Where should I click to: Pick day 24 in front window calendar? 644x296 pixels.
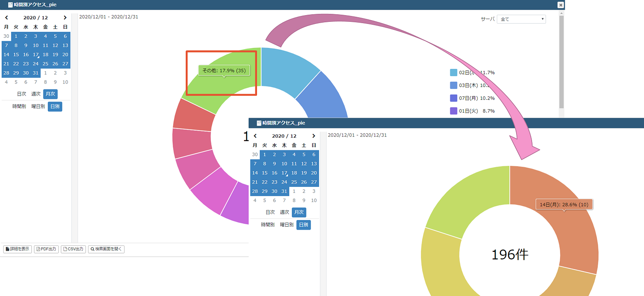(284, 182)
